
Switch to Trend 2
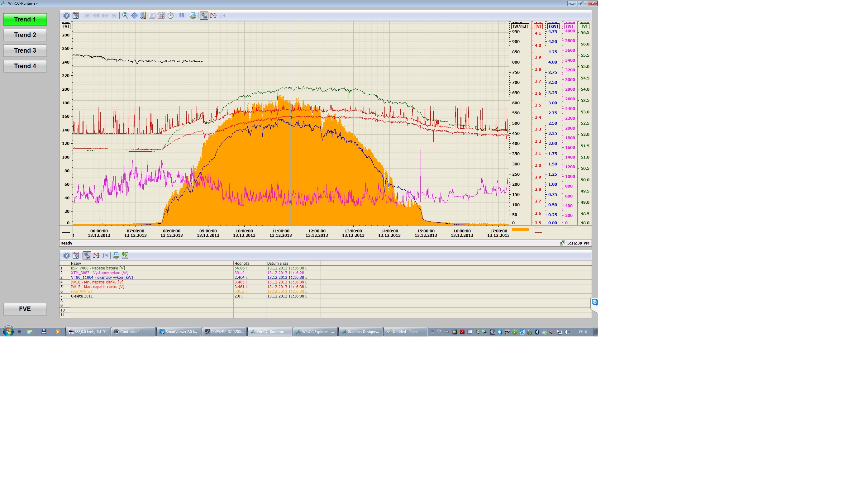point(25,35)
